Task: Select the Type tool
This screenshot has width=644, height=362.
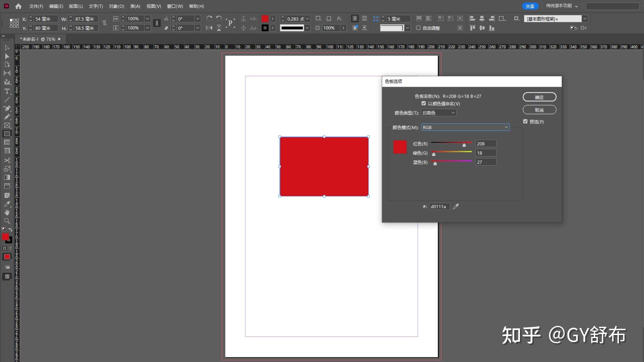Action: 6,91
